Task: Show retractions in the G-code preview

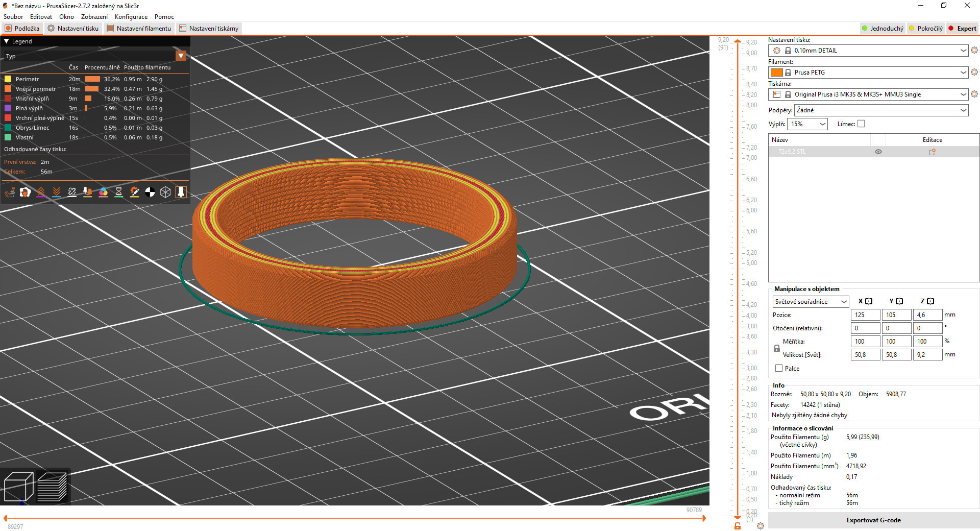Action: coord(41,192)
